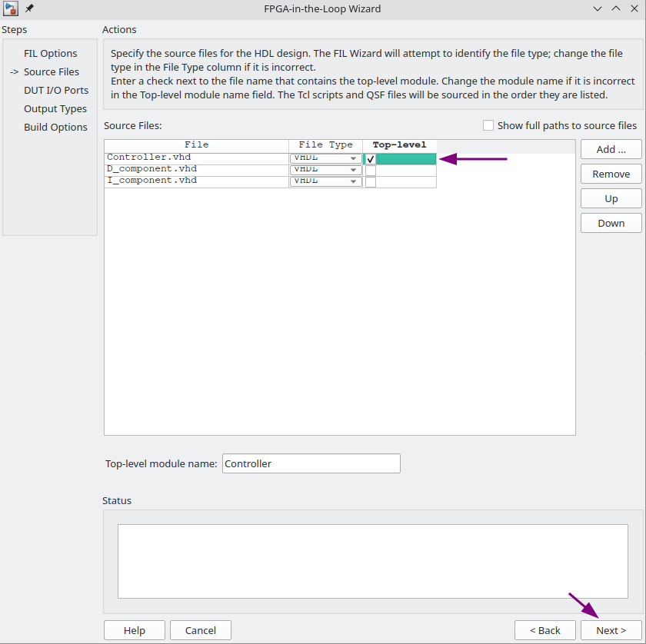Viewport: 646px width, 644px height.
Task: Check Top-level box for D_component.vhd
Action: click(371, 171)
